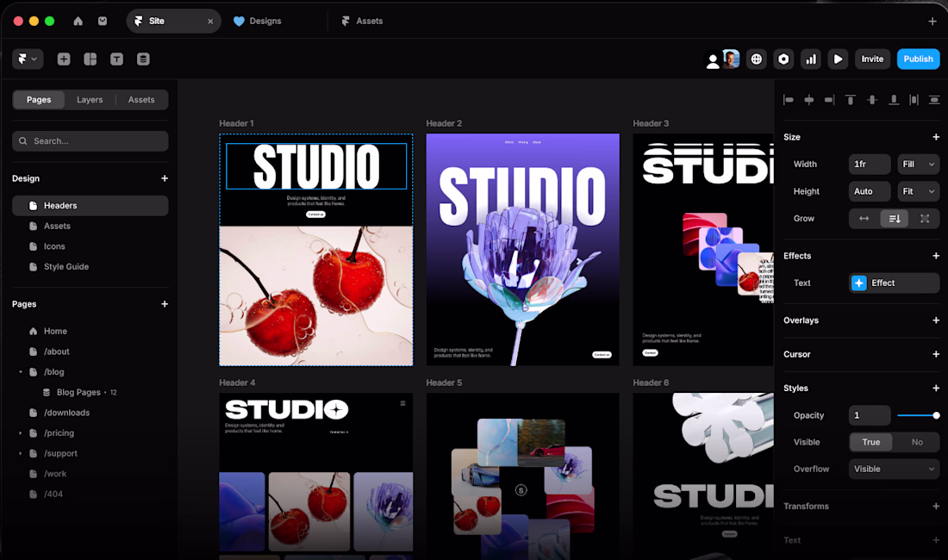948x560 pixels.
Task: Open the analytics bar chart icon
Action: pos(811,59)
